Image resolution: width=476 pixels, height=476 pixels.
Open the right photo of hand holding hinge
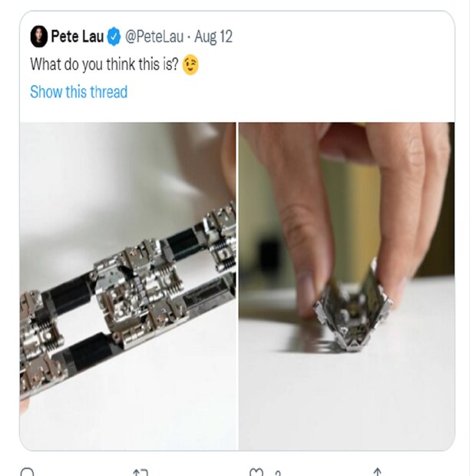tap(346, 286)
